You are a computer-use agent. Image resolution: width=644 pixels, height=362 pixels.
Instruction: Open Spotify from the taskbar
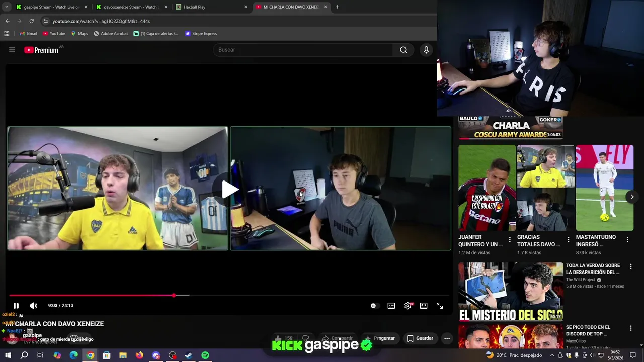coord(205,355)
